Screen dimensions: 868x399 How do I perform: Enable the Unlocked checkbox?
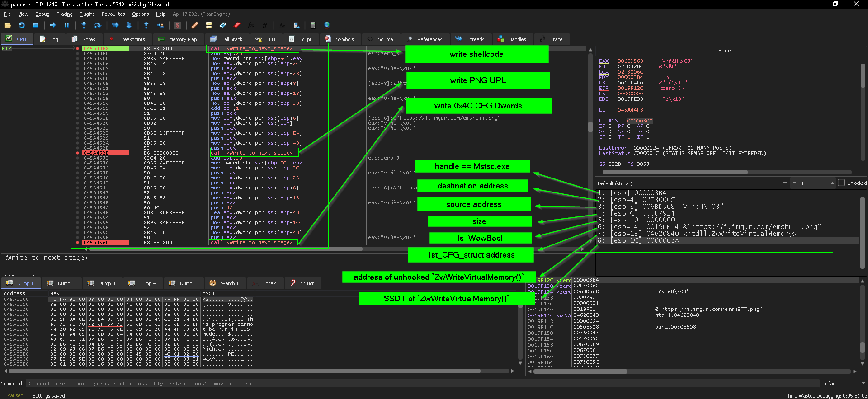tap(841, 183)
